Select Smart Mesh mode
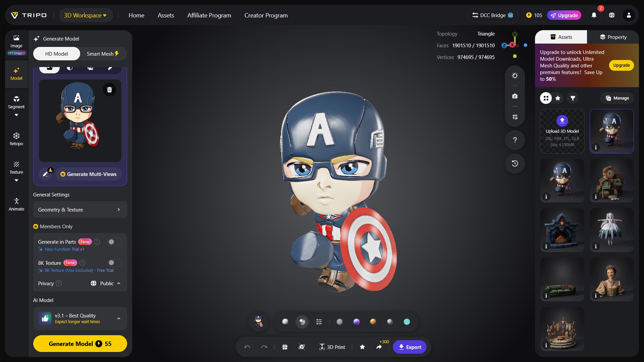The width and height of the screenshot is (644, 362). point(103,54)
